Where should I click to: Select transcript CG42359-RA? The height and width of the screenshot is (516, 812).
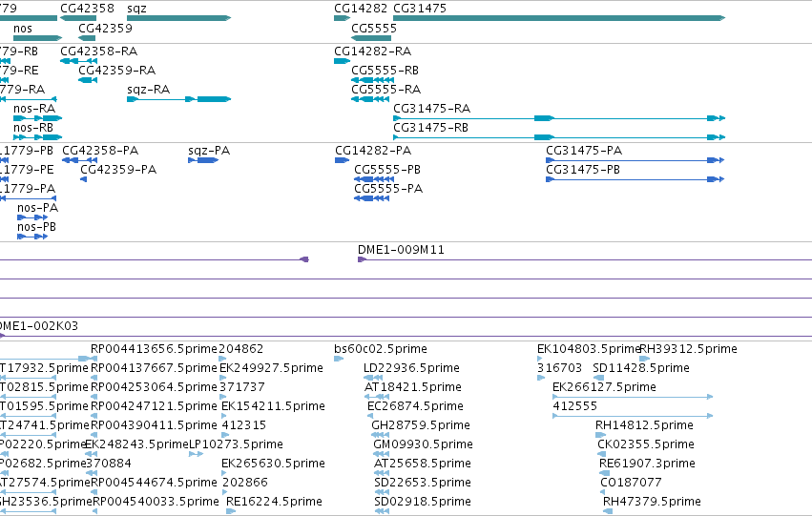[117, 71]
